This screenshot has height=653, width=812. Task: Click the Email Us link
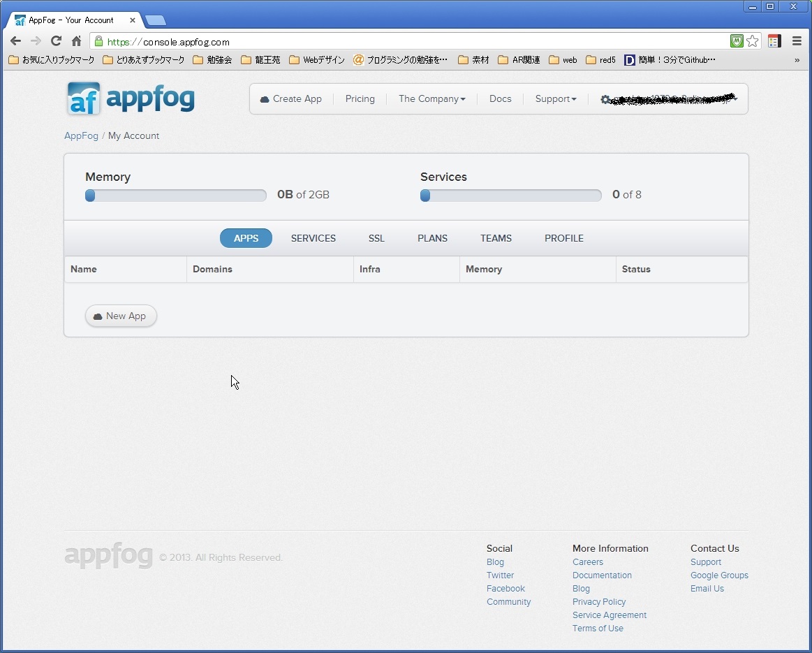707,589
